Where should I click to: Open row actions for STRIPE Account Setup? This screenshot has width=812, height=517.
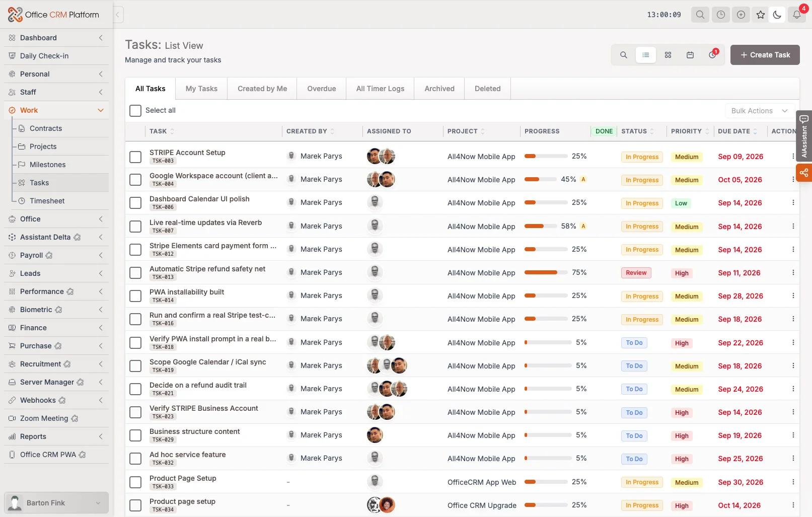pos(793,156)
